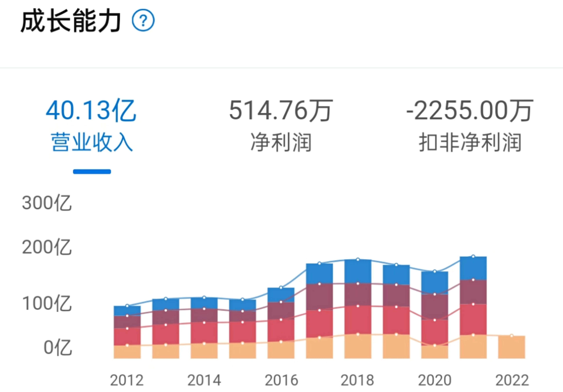Screen dimensions: 563x392
Task: Click the 300亿 axis label
Action: pos(47,203)
